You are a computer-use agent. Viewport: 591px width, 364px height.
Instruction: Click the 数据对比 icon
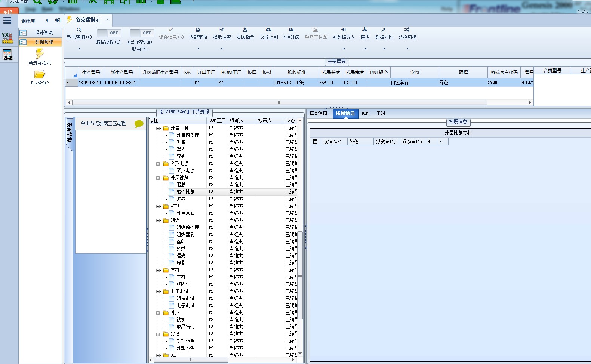pyautogui.click(x=384, y=30)
